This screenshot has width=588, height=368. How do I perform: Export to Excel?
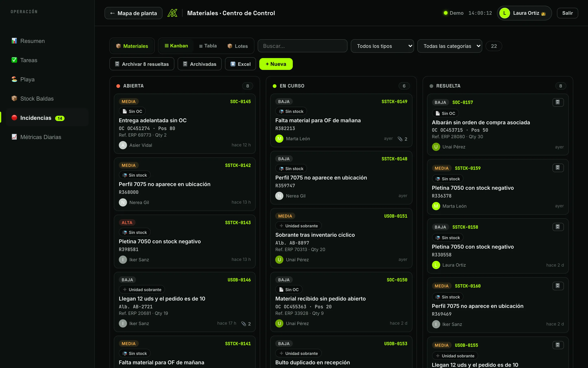click(240, 64)
